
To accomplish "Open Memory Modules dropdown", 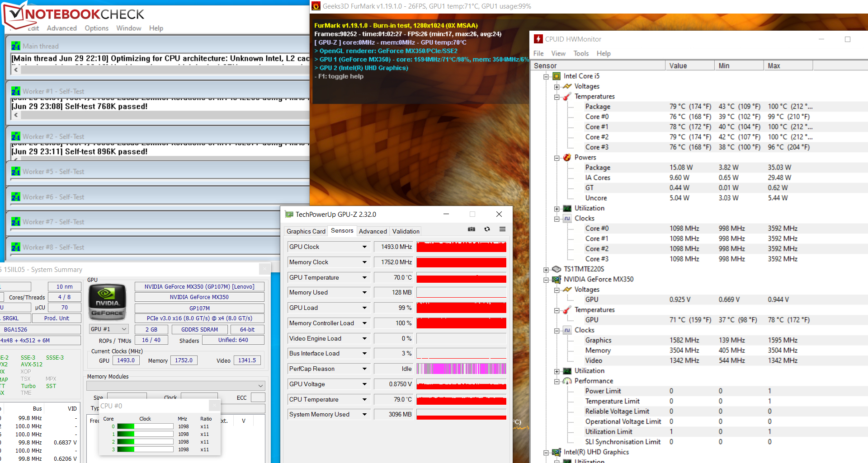I will (176, 385).
